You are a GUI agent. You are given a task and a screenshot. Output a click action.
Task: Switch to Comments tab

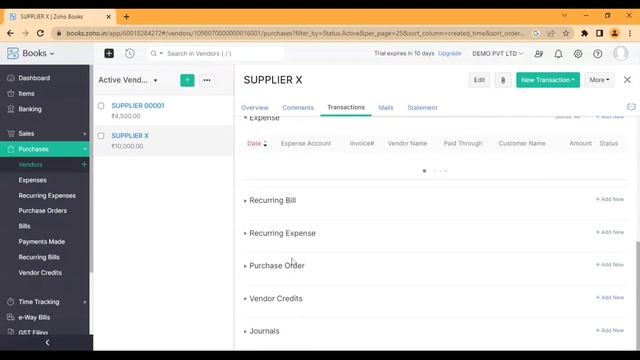298,108
